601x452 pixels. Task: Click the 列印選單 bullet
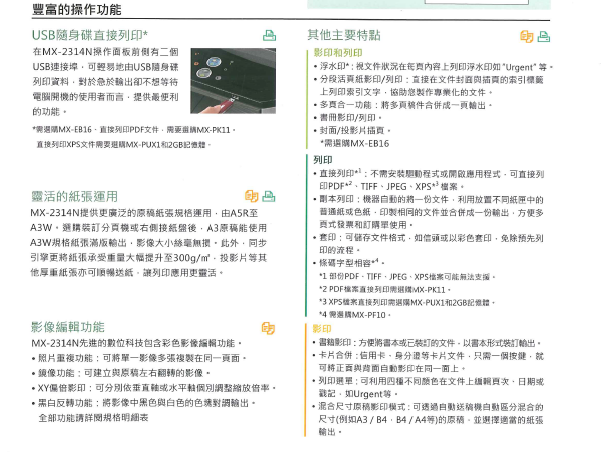428,387
